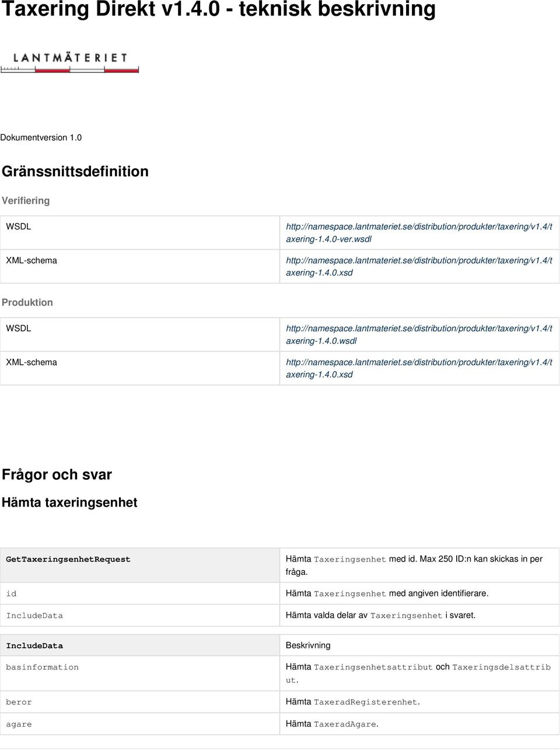Click the page title 'Taxering Direkt v1.4.0 - teknisk beskrivning'
560x750 pixels.
click(x=219, y=9)
